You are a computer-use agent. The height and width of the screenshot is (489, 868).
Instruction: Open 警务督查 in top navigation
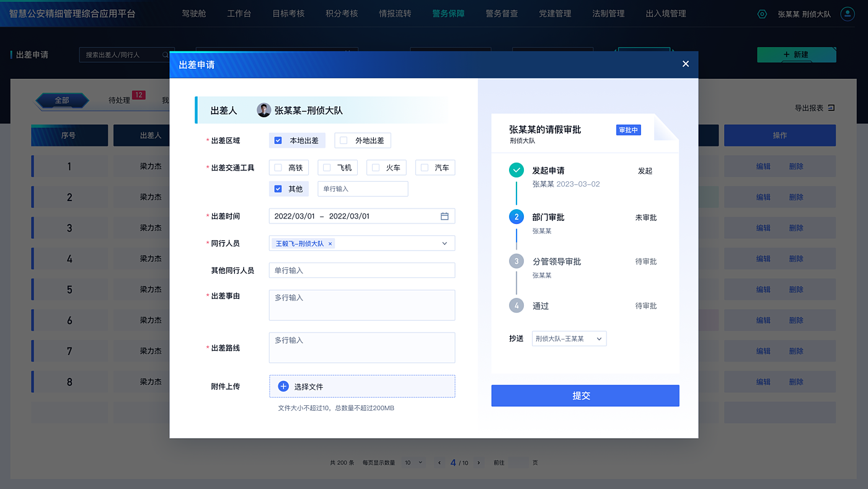502,14
